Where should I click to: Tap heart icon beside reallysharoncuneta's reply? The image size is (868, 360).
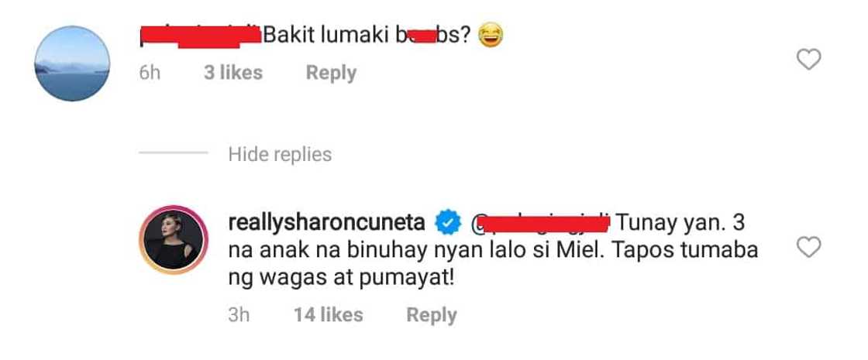(808, 247)
